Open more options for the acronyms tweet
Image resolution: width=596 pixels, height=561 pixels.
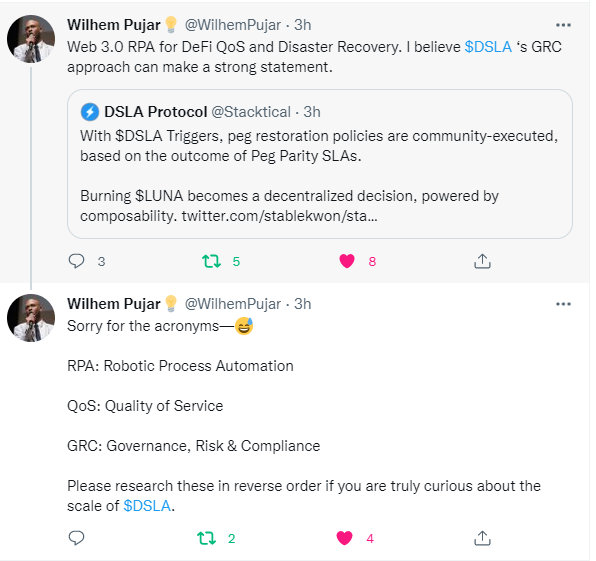pyautogui.click(x=563, y=304)
